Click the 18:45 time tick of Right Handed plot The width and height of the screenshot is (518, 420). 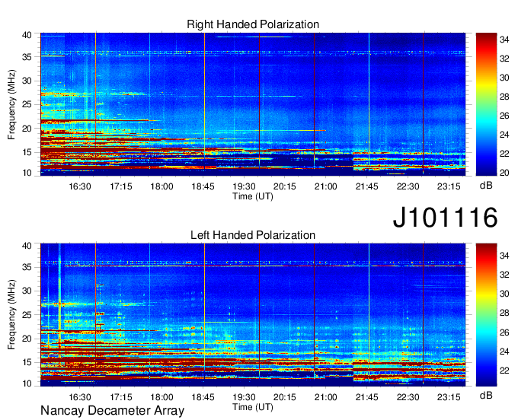pos(203,186)
